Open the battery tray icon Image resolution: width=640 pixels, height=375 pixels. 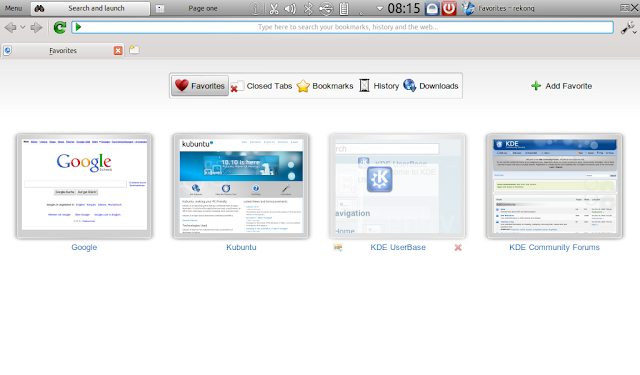[x=344, y=9]
